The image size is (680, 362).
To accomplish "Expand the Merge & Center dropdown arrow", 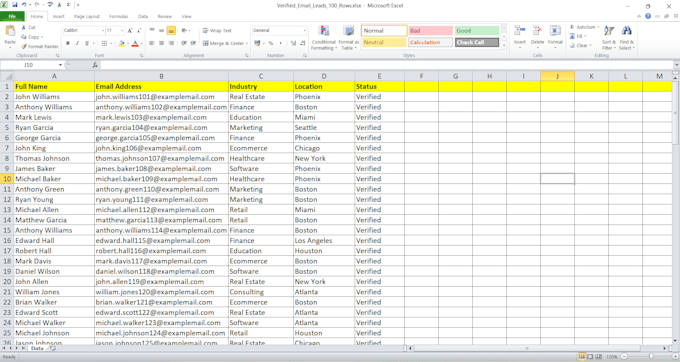I will pos(247,43).
